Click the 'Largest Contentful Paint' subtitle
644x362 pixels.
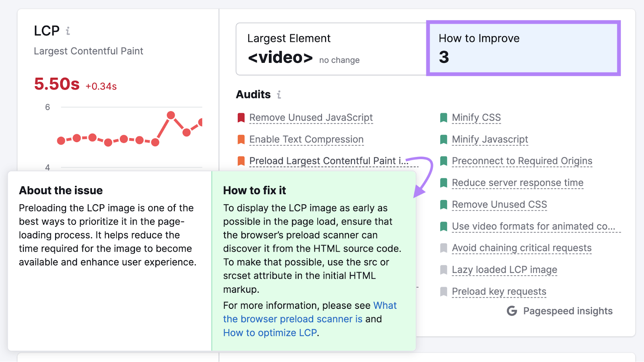click(x=89, y=51)
